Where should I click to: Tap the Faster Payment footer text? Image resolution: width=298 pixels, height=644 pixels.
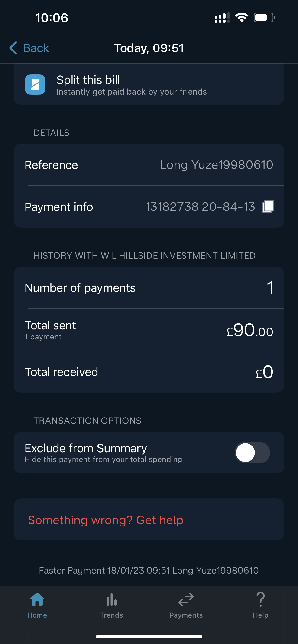(149, 571)
